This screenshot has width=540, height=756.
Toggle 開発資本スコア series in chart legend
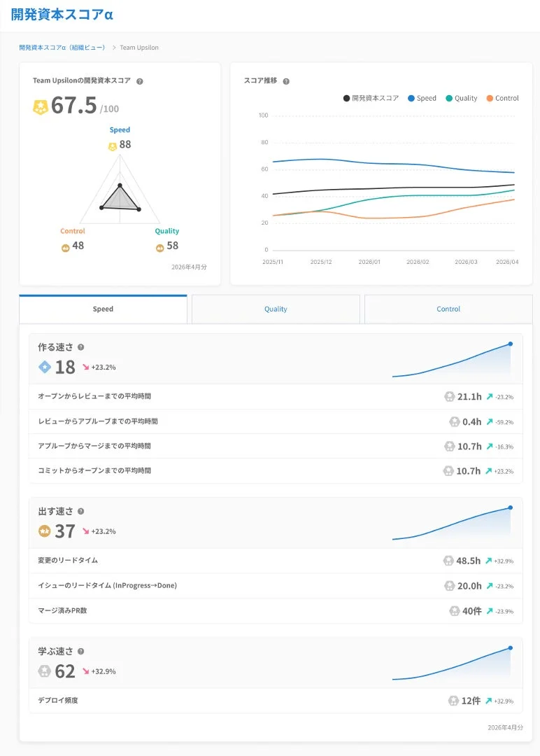click(x=371, y=99)
